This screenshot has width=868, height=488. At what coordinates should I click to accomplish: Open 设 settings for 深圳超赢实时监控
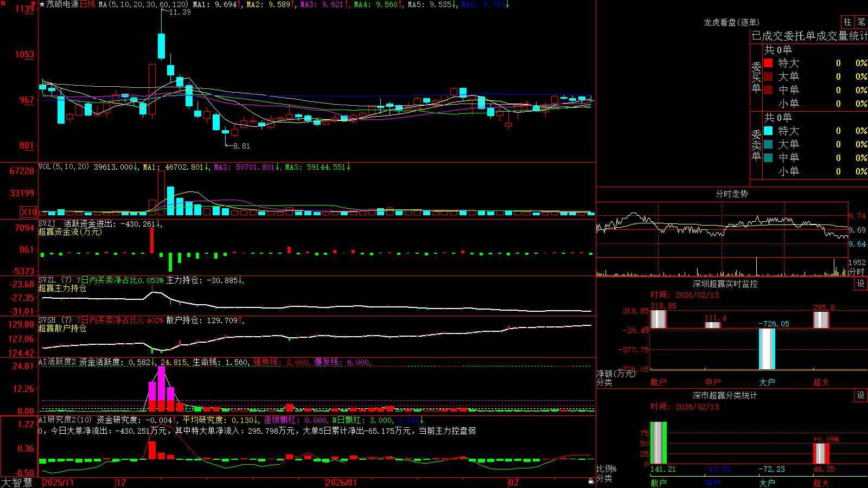click(861, 284)
